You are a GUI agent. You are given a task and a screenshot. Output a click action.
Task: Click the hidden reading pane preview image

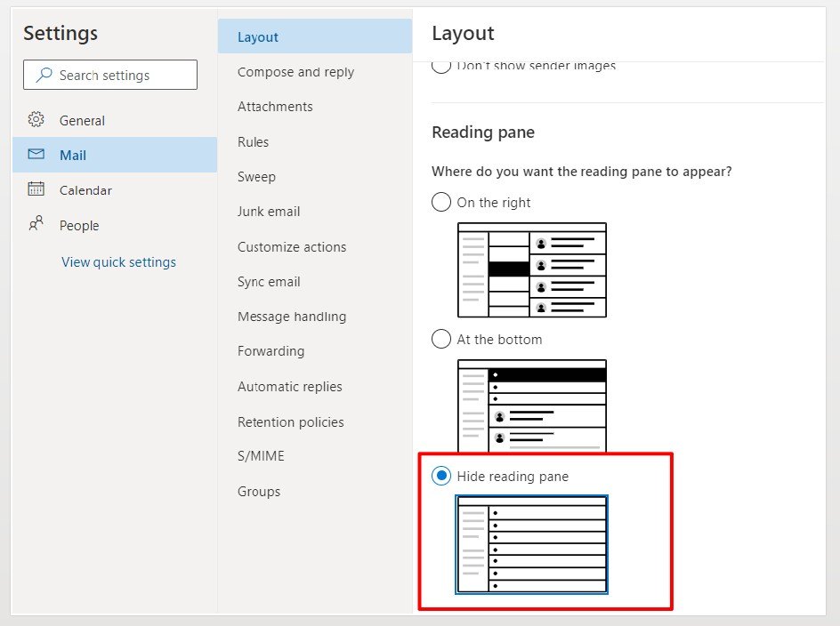click(x=532, y=544)
